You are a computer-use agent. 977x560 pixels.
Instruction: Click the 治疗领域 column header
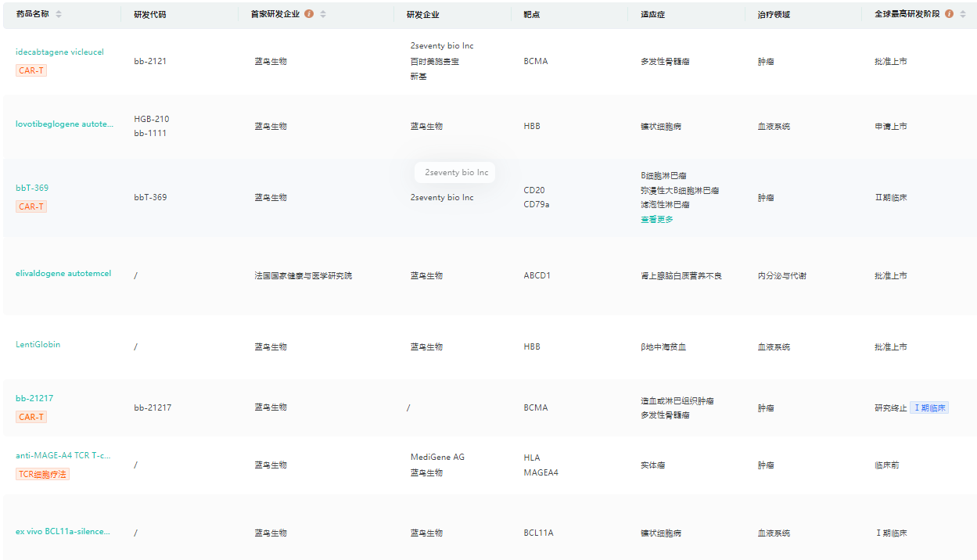coord(774,14)
